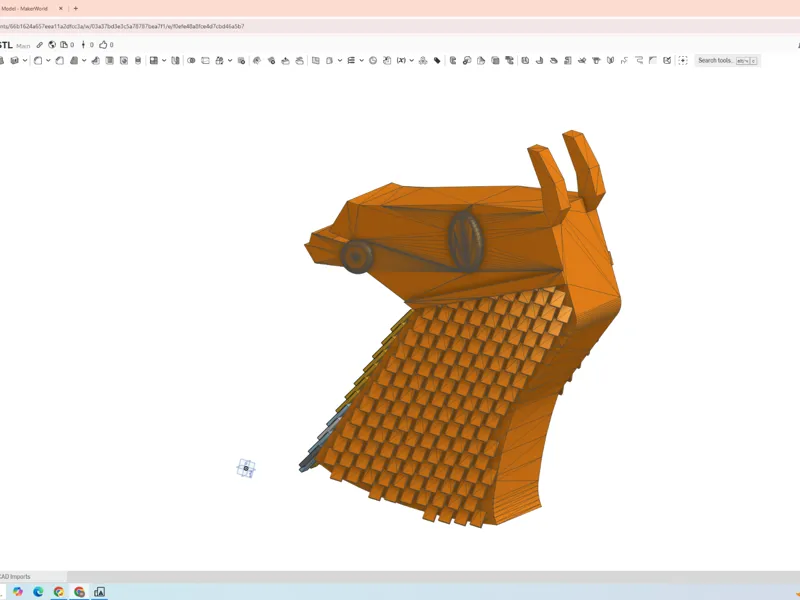The image size is (800, 600).
Task: Select the Modify fillet tool
Action: pos(257,60)
